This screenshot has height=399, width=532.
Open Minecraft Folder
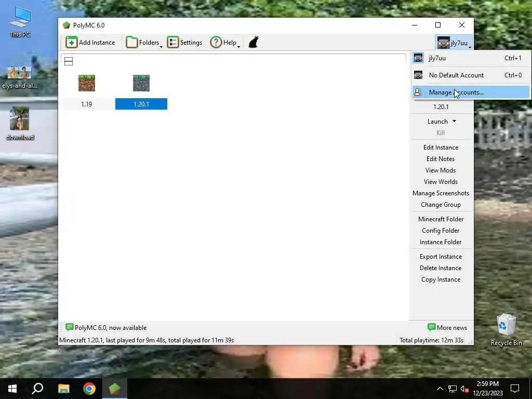point(441,219)
